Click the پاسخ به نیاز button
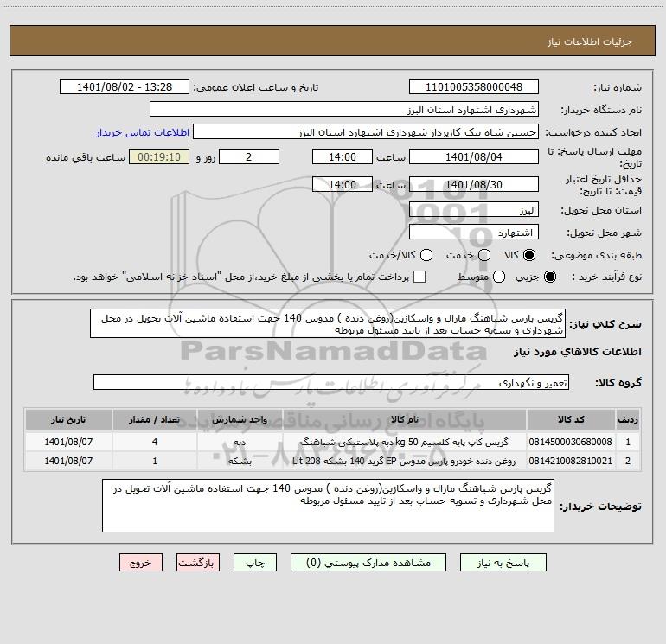The height and width of the screenshot is (644, 666). (503, 563)
